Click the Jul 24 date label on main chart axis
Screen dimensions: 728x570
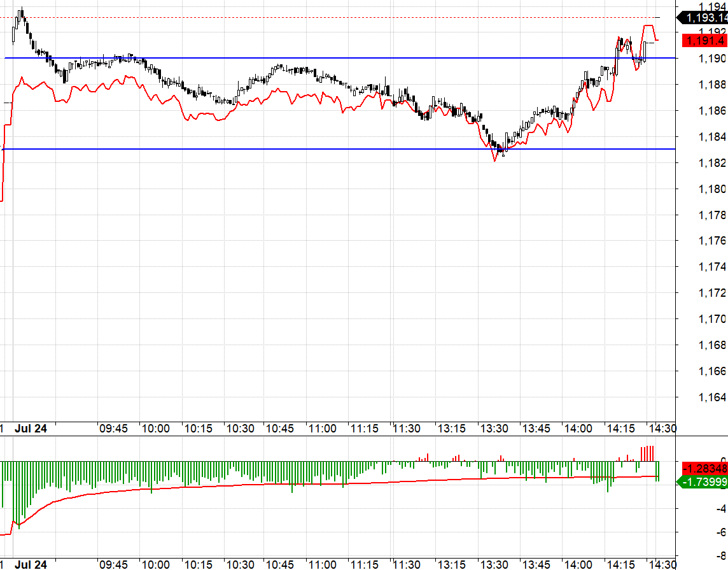click(x=31, y=429)
